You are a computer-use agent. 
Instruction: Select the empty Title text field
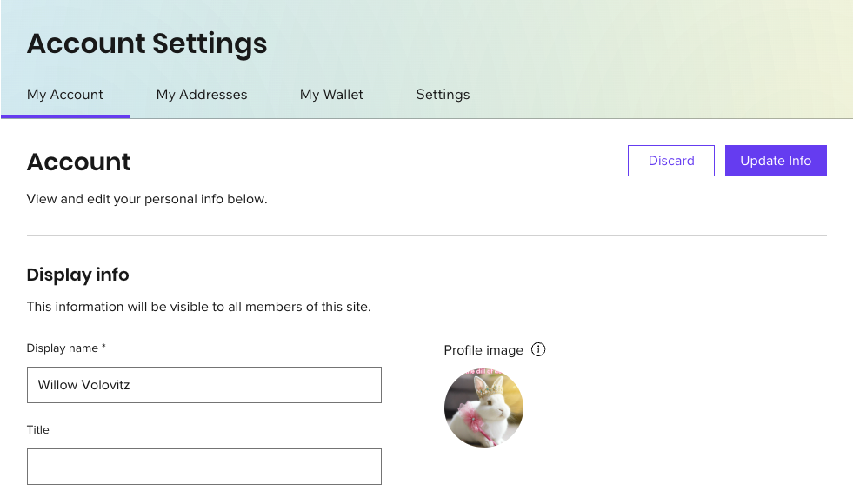coord(203,467)
